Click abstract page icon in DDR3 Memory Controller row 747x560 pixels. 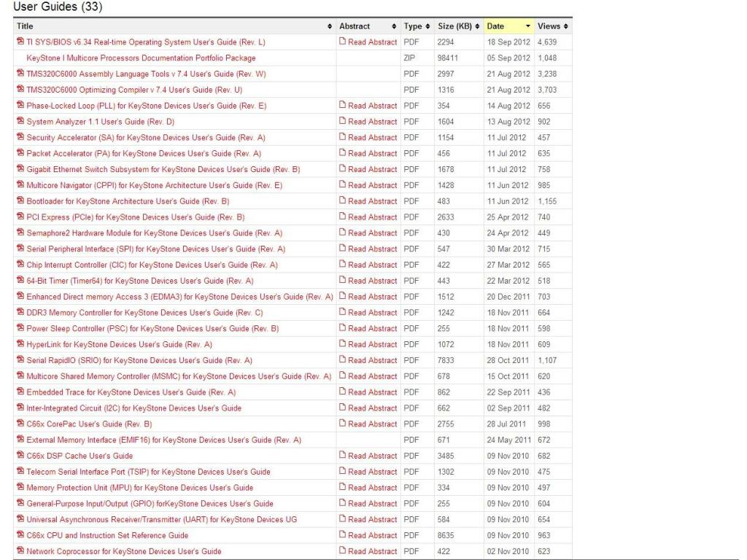pyautogui.click(x=343, y=312)
